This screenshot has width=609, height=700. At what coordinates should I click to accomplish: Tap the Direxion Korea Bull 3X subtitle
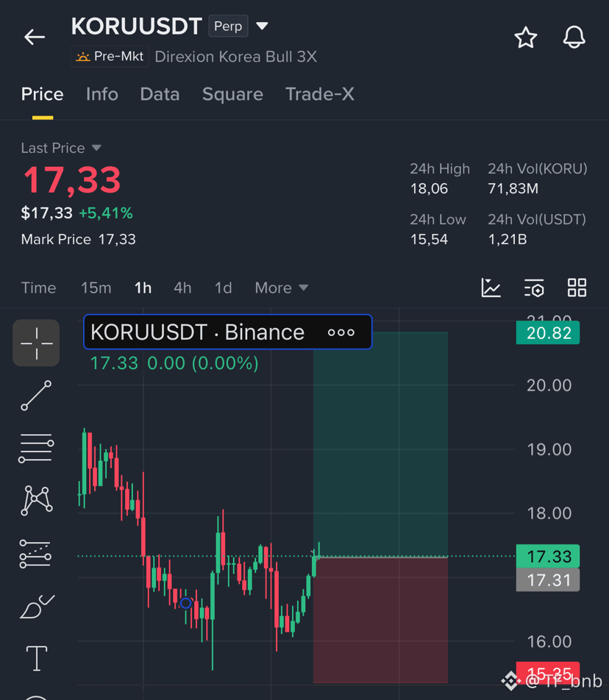tap(236, 57)
